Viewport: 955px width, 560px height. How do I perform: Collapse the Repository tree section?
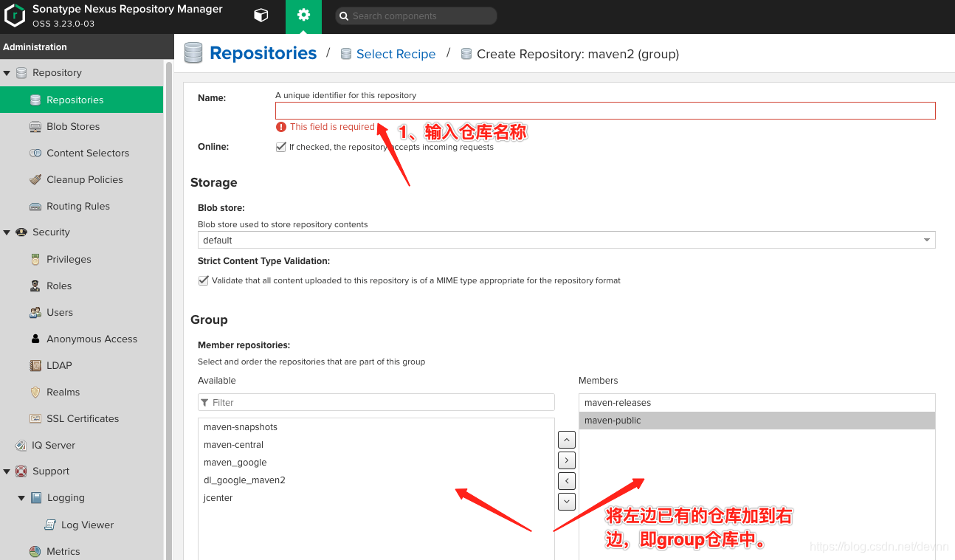pyautogui.click(x=7, y=73)
